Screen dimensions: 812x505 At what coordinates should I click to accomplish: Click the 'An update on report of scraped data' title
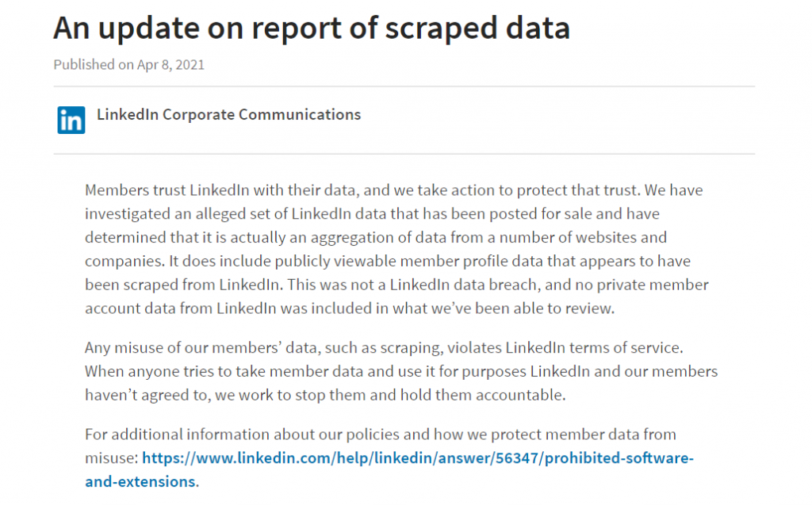pyautogui.click(x=312, y=29)
